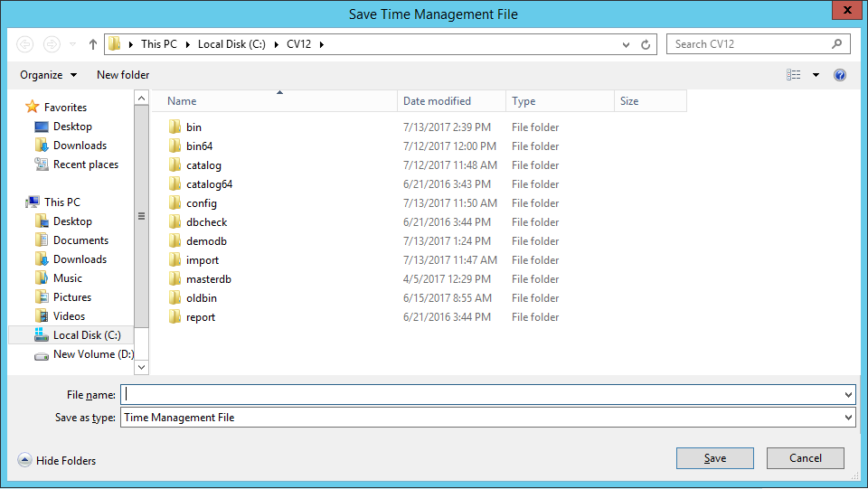
Task: Open the Organize menu
Action: point(48,75)
